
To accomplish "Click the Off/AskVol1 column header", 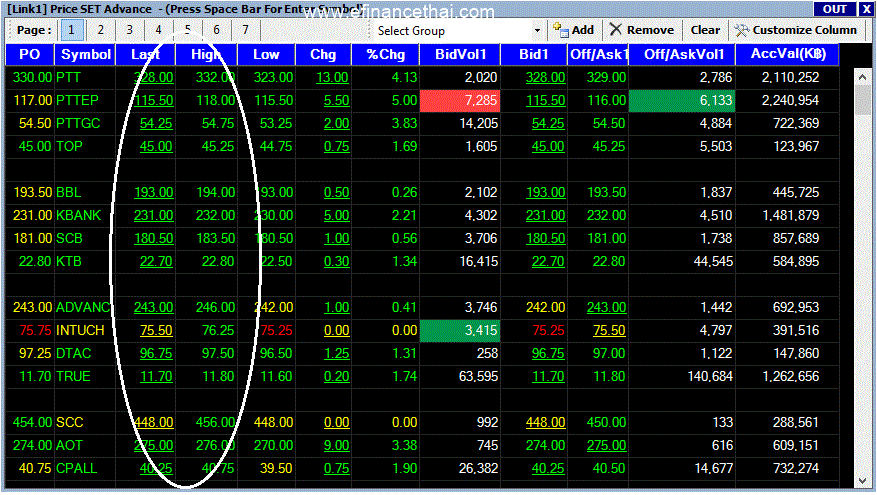I will point(682,54).
